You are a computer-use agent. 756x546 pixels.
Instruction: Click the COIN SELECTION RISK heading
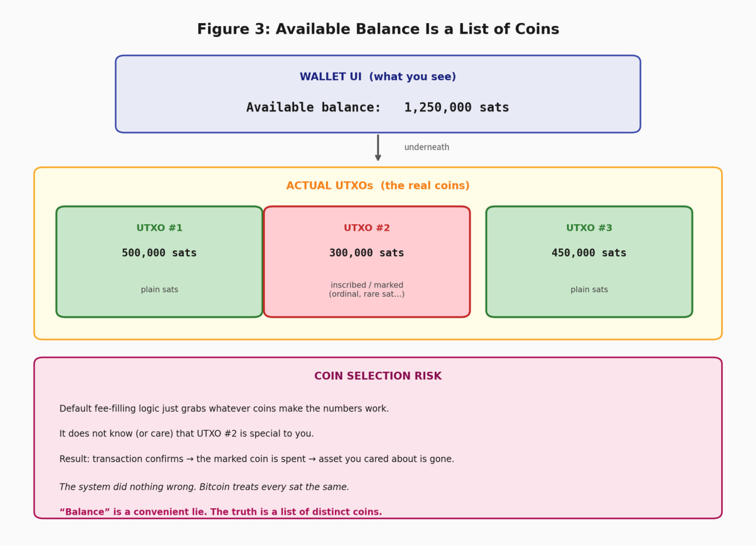[378, 376]
